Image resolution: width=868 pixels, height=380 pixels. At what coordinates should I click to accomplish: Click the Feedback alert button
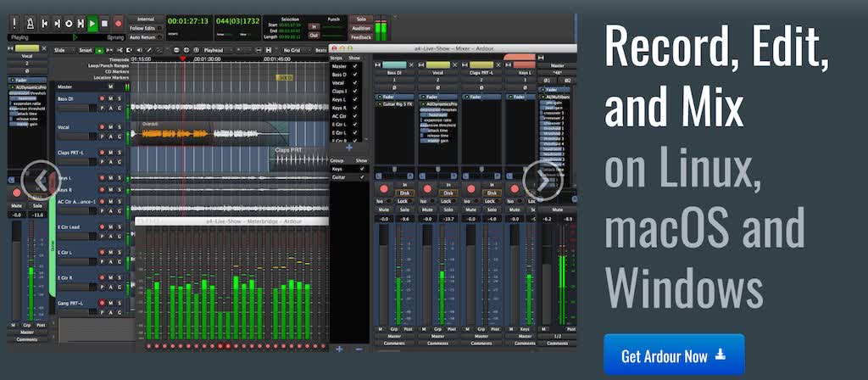tap(361, 37)
